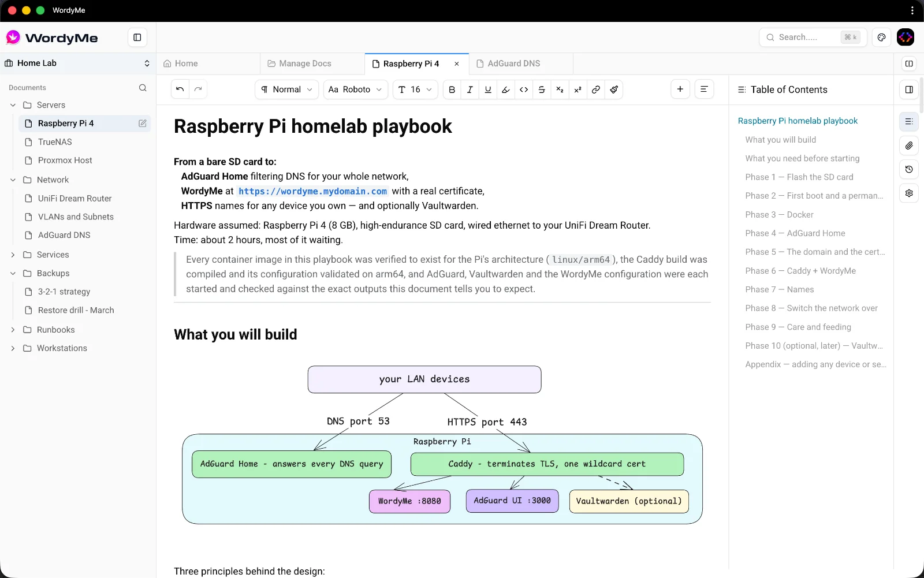
Task: Click the WordyMe logo
Action: pyautogui.click(x=52, y=38)
